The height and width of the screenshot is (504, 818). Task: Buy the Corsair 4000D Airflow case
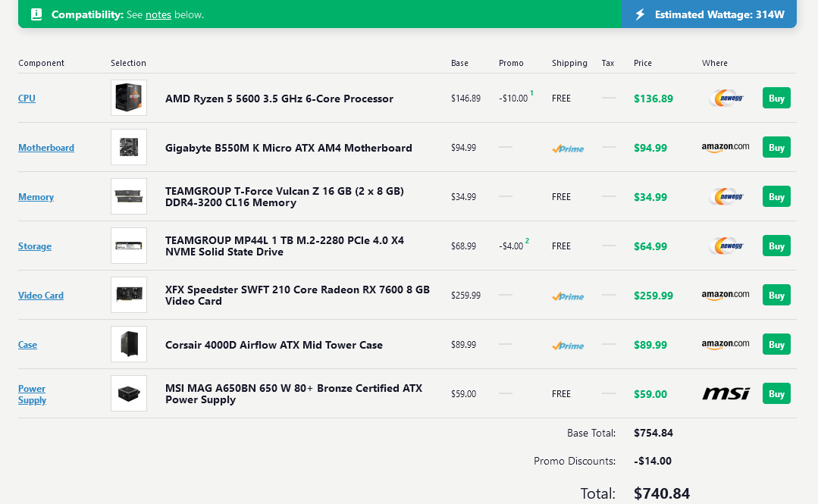pos(776,344)
